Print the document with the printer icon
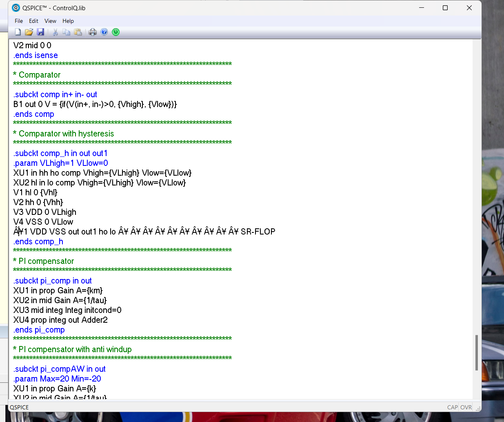This screenshot has height=422, width=504. 93,32
